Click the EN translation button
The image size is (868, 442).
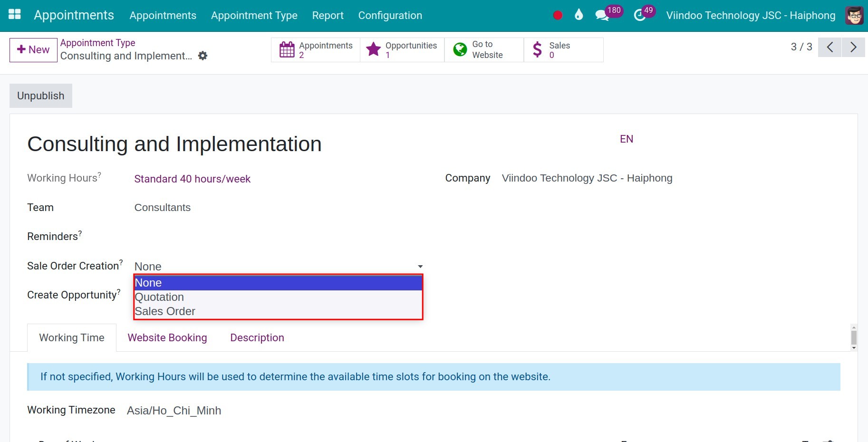pyautogui.click(x=627, y=139)
